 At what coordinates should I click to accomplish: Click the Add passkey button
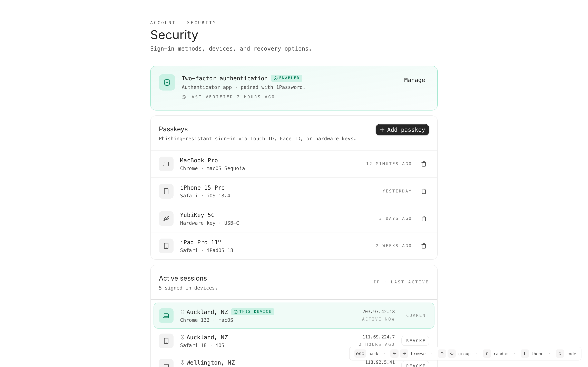point(402,130)
